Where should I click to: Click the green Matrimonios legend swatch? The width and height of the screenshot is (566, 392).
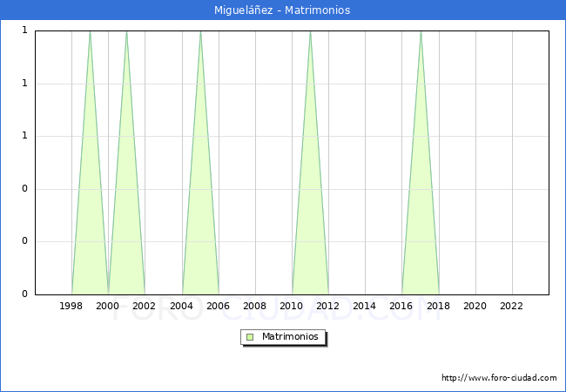click(250, 336)
